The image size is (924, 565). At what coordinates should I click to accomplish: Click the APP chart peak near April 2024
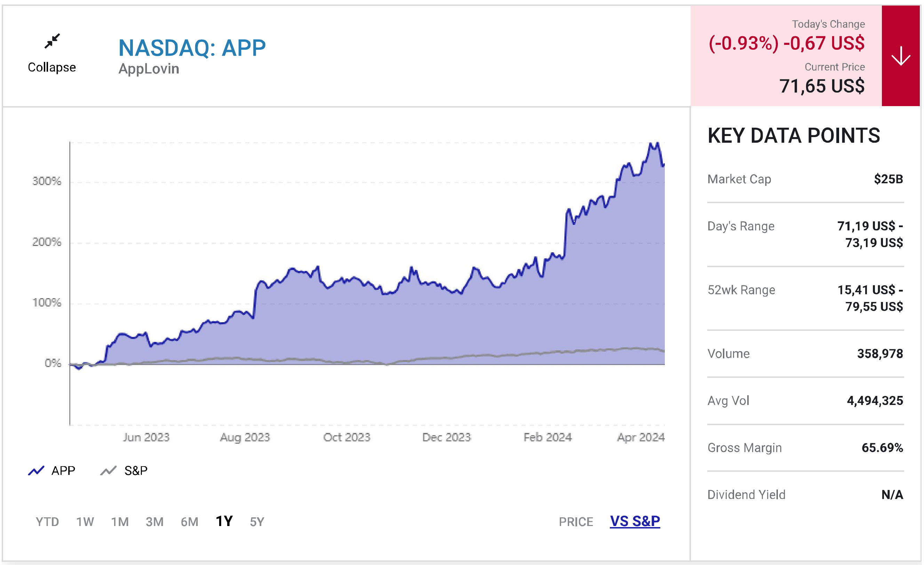click(657, 143)
